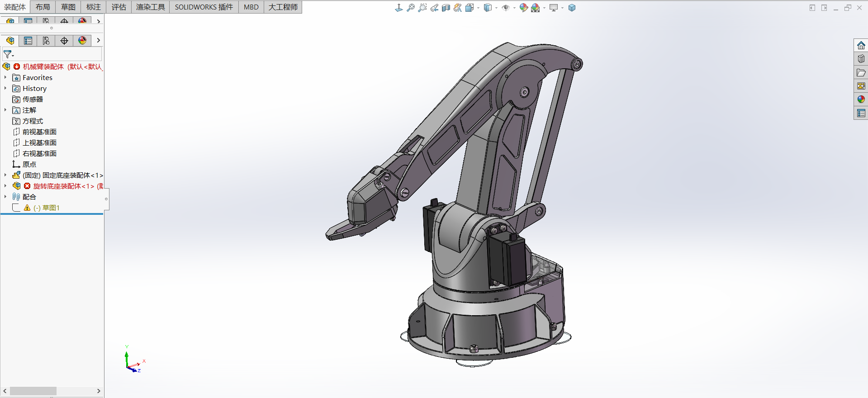Collapse left panel via window-area button
The width and height of the screenshot is (868, 398).
(812, 8)
